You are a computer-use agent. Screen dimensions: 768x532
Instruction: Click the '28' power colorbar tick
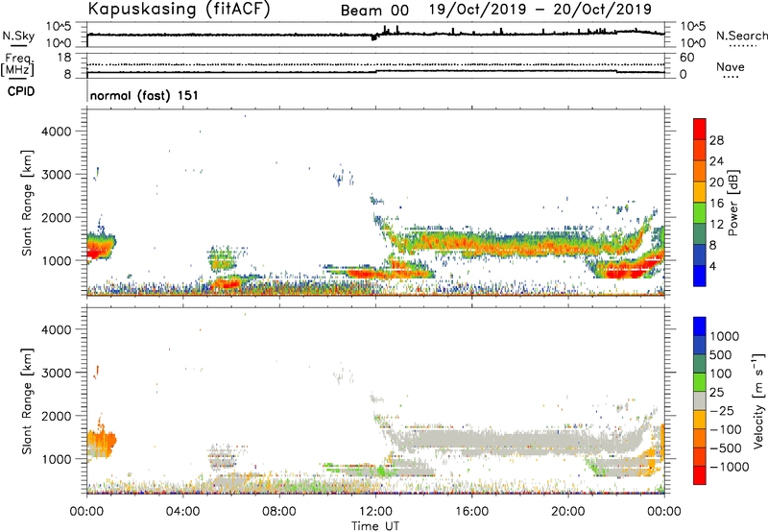[x=716, y=140]
